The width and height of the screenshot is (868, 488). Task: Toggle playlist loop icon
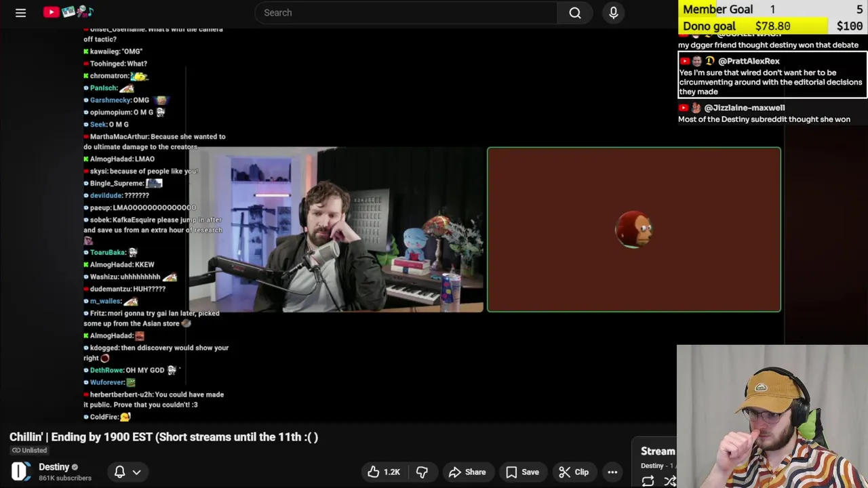pyautogui.click(x=648, y=481)
